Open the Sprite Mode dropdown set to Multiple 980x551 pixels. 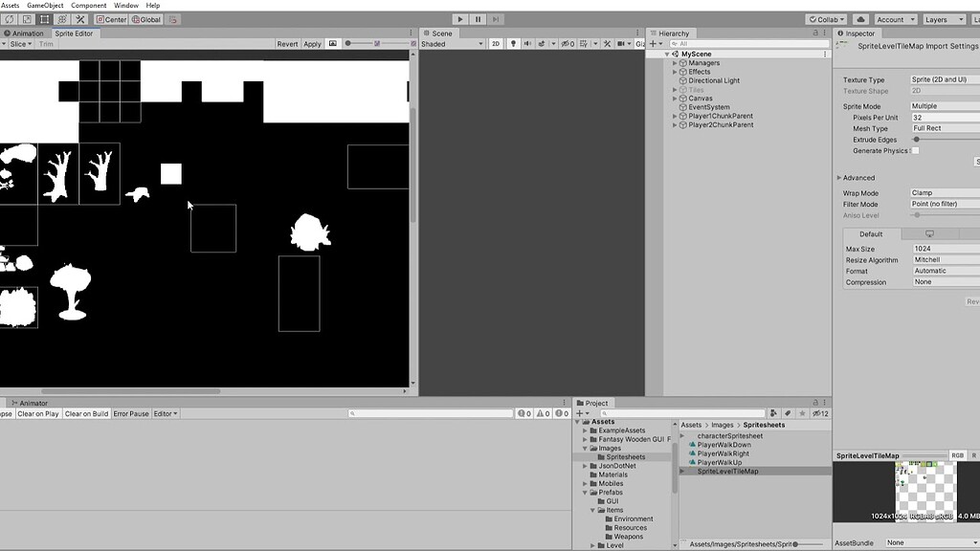click(947, 105)
